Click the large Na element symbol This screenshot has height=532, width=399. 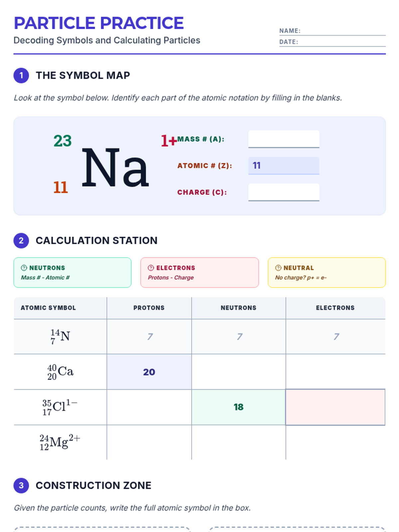(115, 168)
